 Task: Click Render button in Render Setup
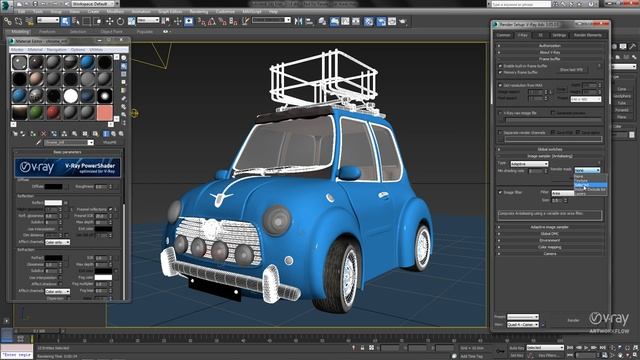[573, 320]
